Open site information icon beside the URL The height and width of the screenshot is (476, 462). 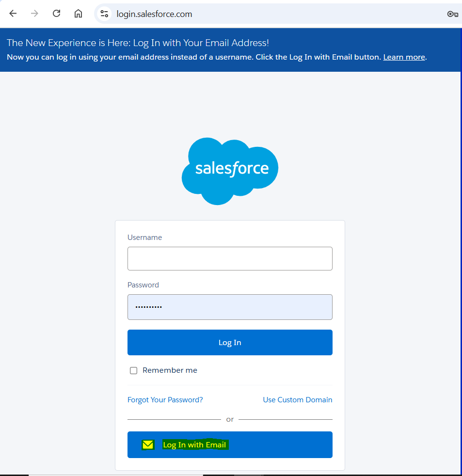(x=104, y=14)
